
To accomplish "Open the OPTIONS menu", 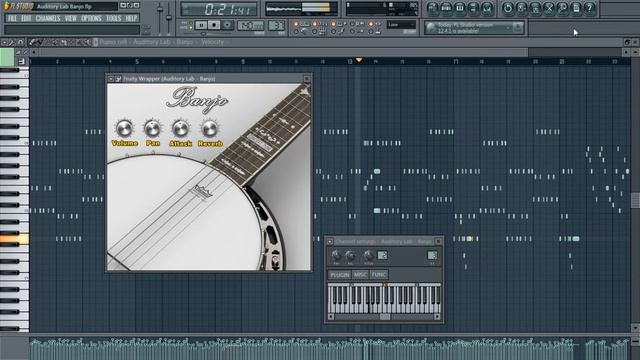I will click(x=91, y=18).
